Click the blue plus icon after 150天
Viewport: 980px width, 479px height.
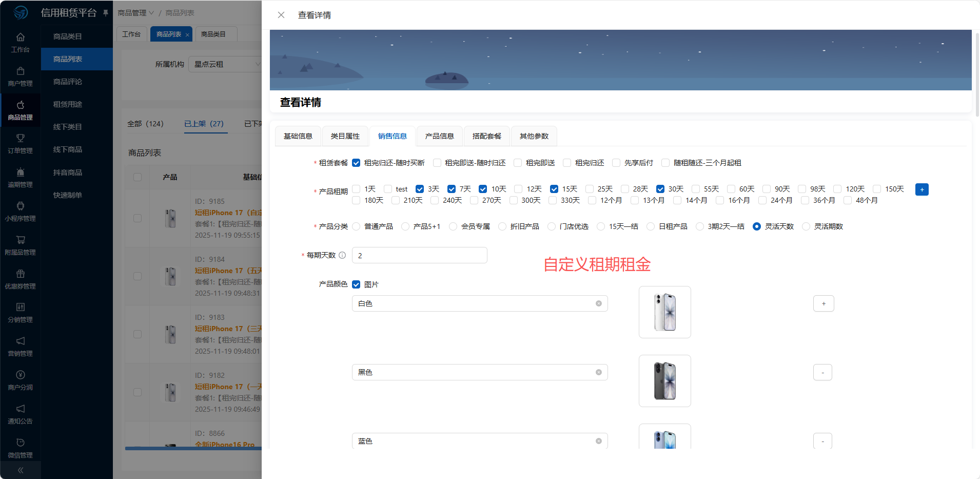(922, 189)
